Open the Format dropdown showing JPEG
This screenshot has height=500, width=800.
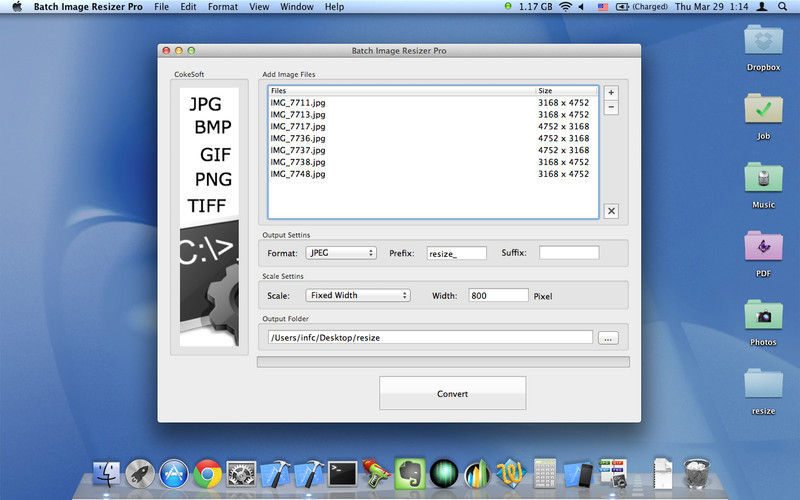[341, 253]
